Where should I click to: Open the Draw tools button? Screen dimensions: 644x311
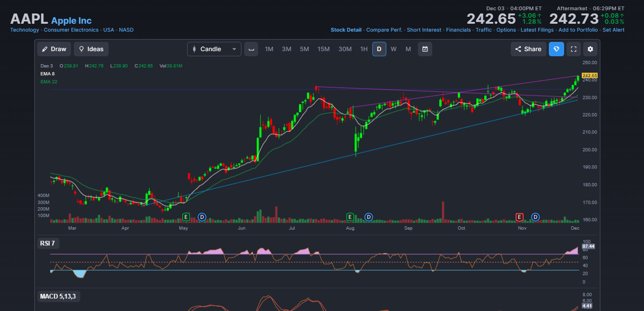tap(54, 49)
